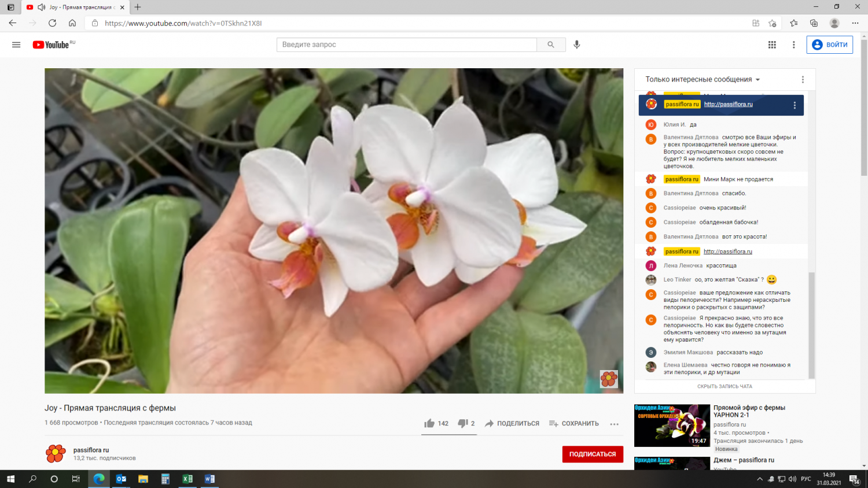The width and height of the screenshot is (868, 488).
Task: Mute the tab via speaker icon
Action: pos(42,8)
